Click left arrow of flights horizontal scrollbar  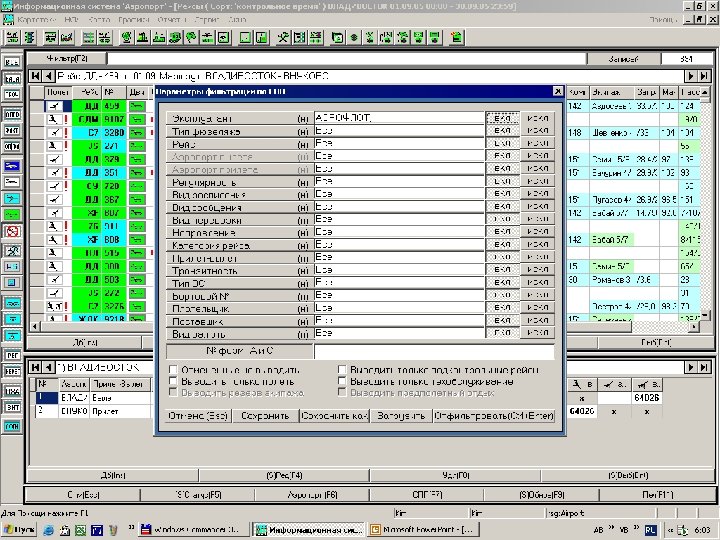pyautogui.click(x=35, y=326)
